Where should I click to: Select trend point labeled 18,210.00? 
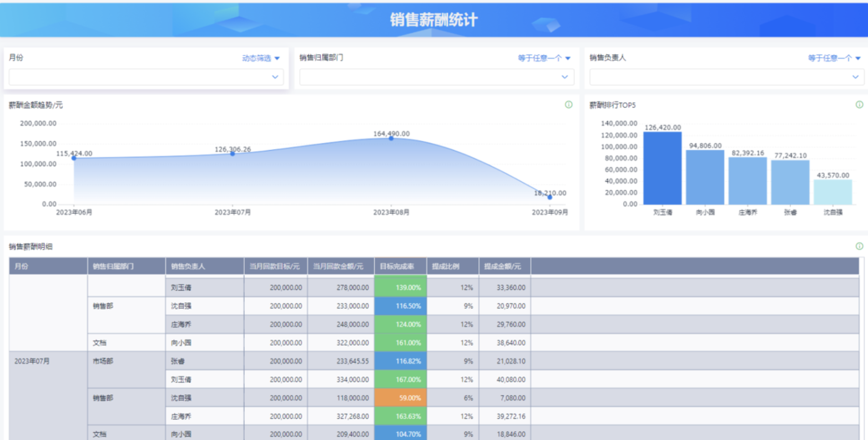[550, 197]
